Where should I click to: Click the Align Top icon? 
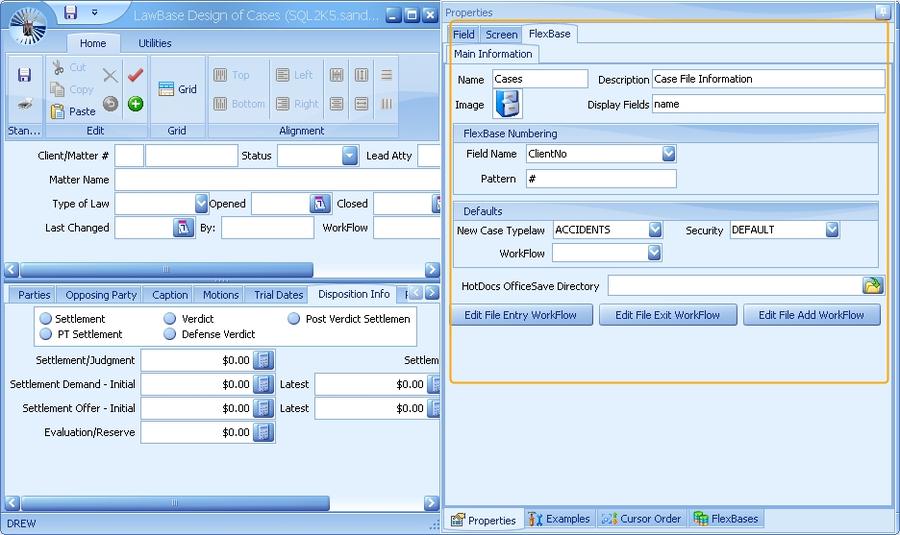[x=220, y=75]
